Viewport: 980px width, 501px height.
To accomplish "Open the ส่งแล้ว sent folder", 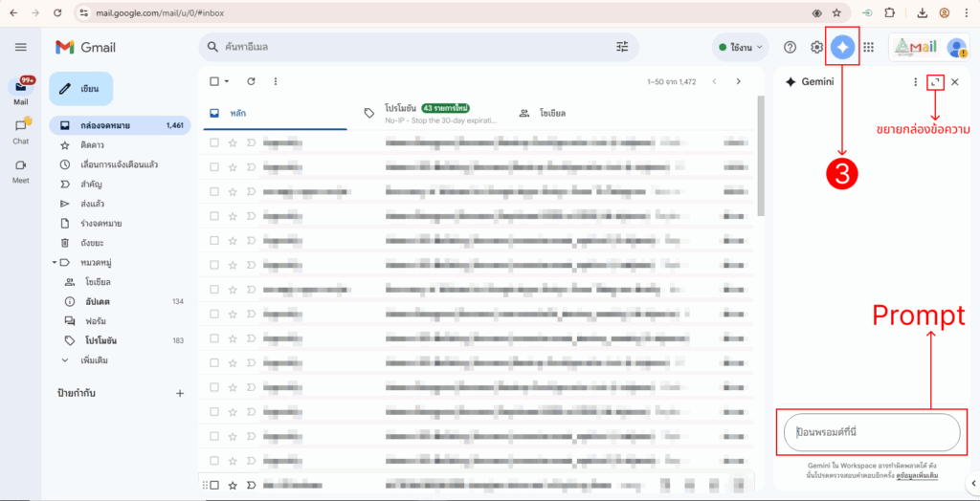I will click(93, 204).
